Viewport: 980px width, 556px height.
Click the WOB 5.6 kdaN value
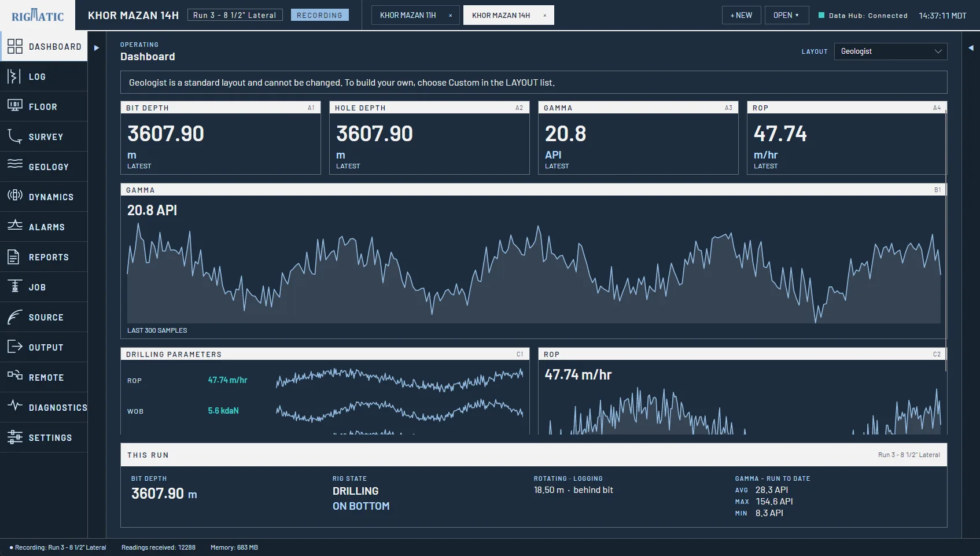tap(223, 411)
